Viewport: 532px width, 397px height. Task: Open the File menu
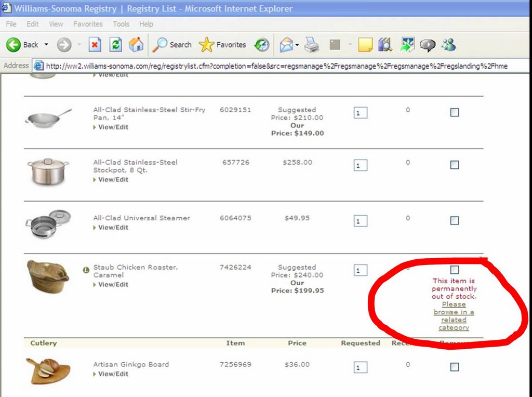tap(11, 24)
